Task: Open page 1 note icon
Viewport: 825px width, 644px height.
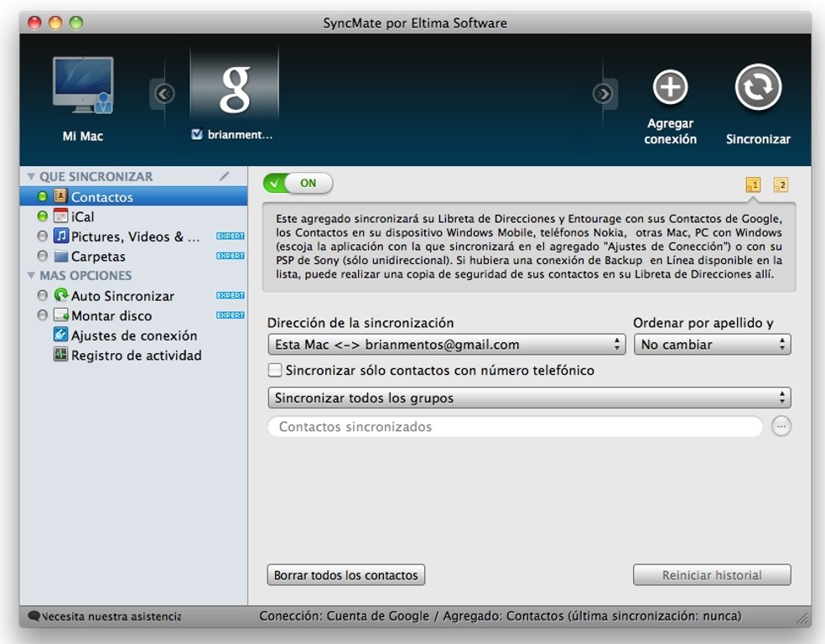Action: pos(754,184)
